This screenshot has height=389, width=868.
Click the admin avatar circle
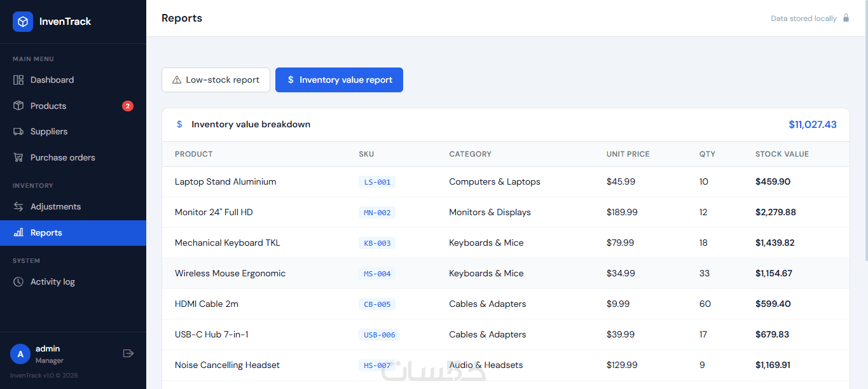[x=20, y=354]
